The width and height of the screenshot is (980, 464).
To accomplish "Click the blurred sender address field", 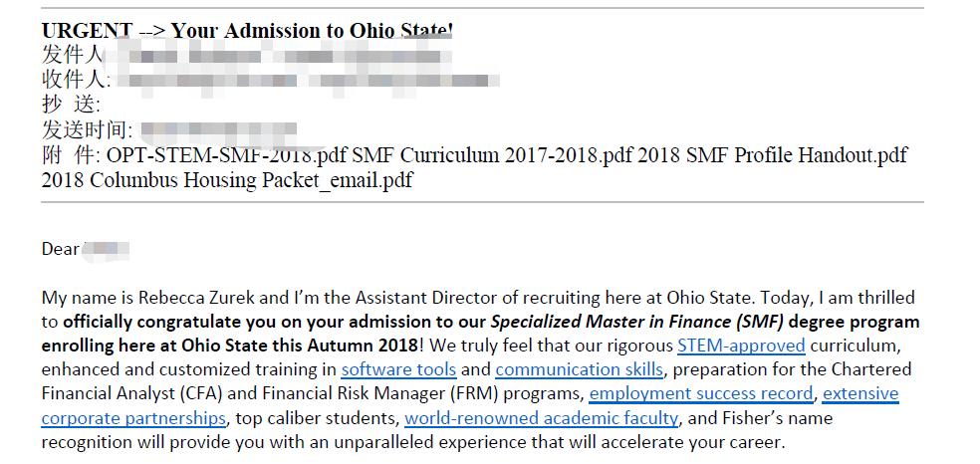I will pyautogui.click(x=278, y=55).
